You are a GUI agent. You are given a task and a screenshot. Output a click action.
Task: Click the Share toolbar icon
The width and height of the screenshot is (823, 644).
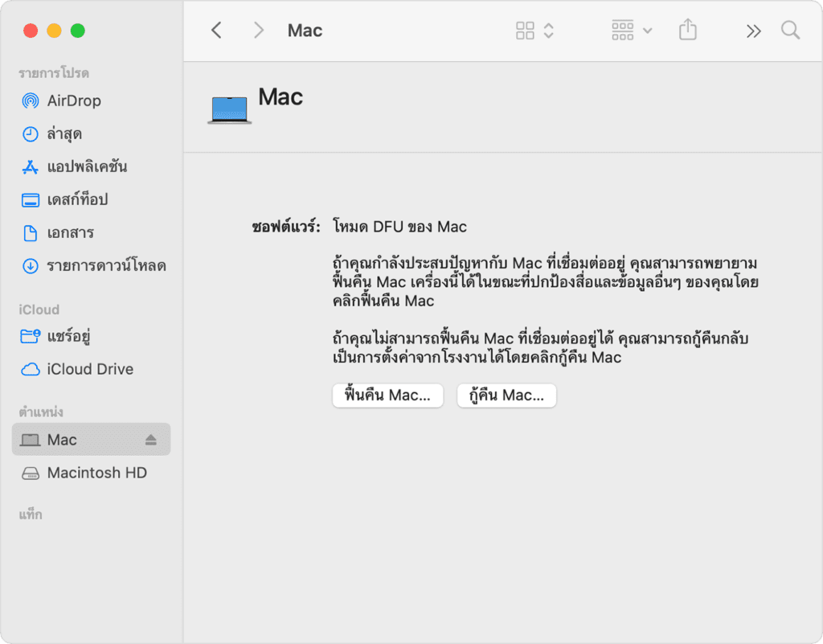[x=688, y=30]
